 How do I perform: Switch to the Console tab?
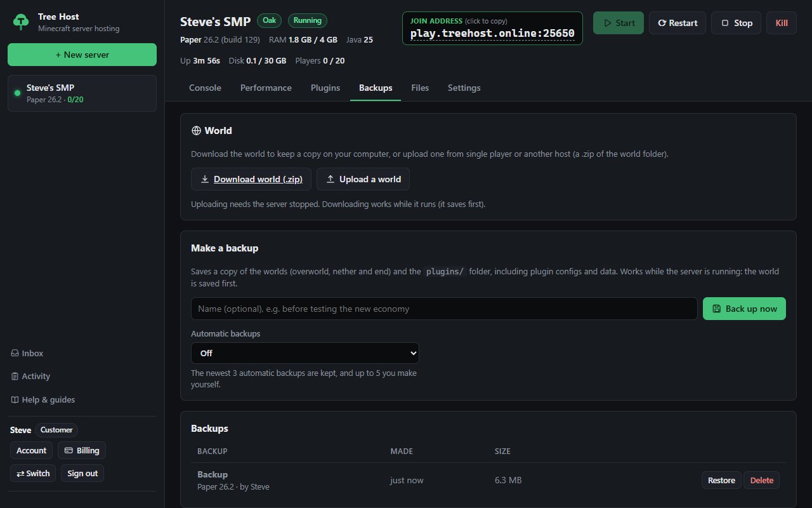click(x=205, y=88)
